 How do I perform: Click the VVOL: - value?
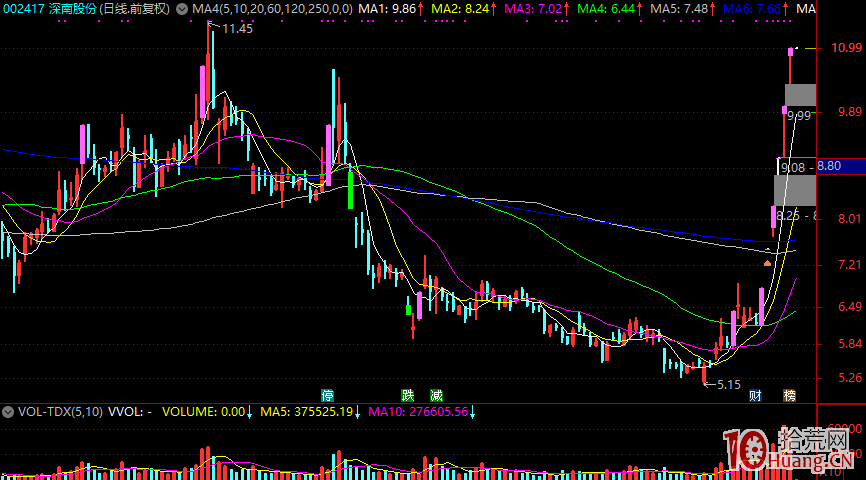[130, 412]
